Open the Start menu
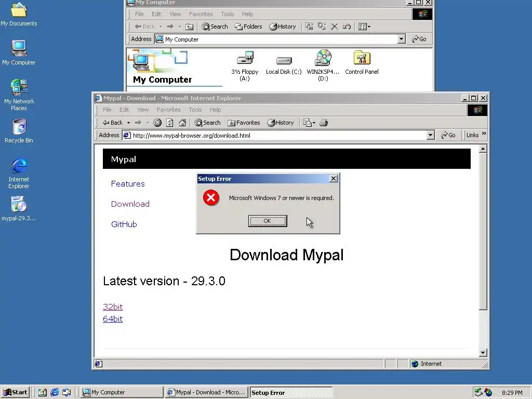Image resolution: width=532 pixels, height=399 pixels. point(15,392)
